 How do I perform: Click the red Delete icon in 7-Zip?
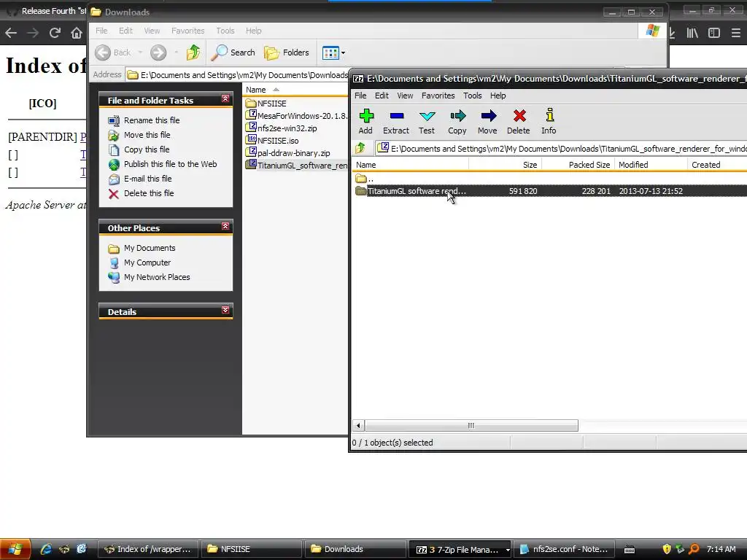click(x=519, y=122)
